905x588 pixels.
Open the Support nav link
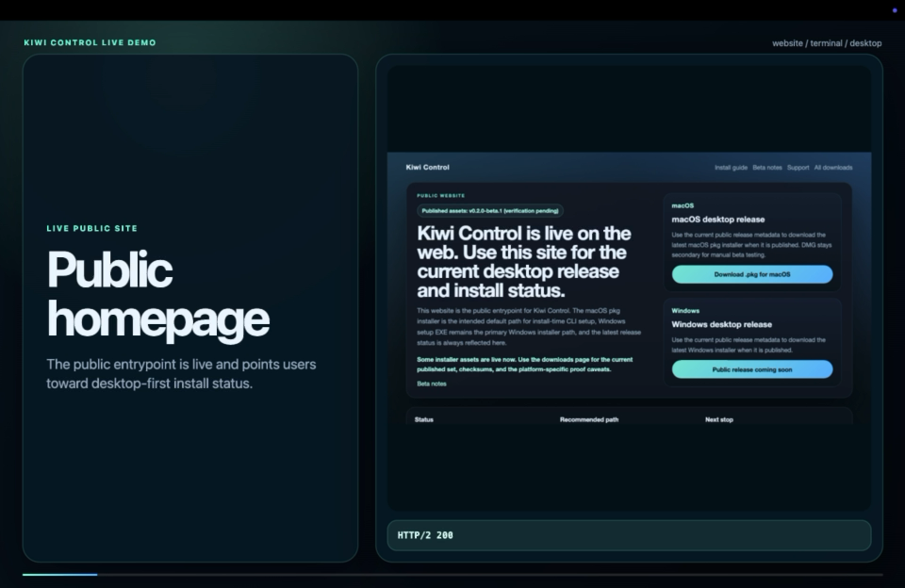798,168
